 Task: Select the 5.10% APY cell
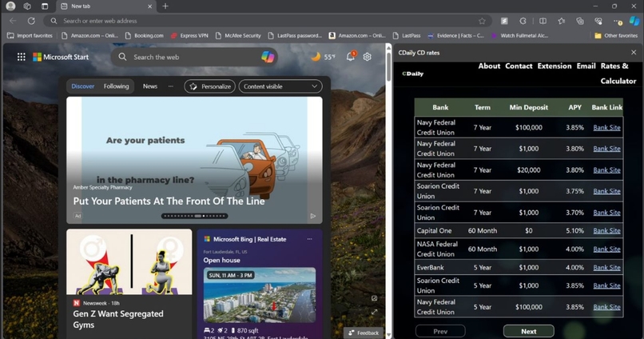click(x=574, y=231)
